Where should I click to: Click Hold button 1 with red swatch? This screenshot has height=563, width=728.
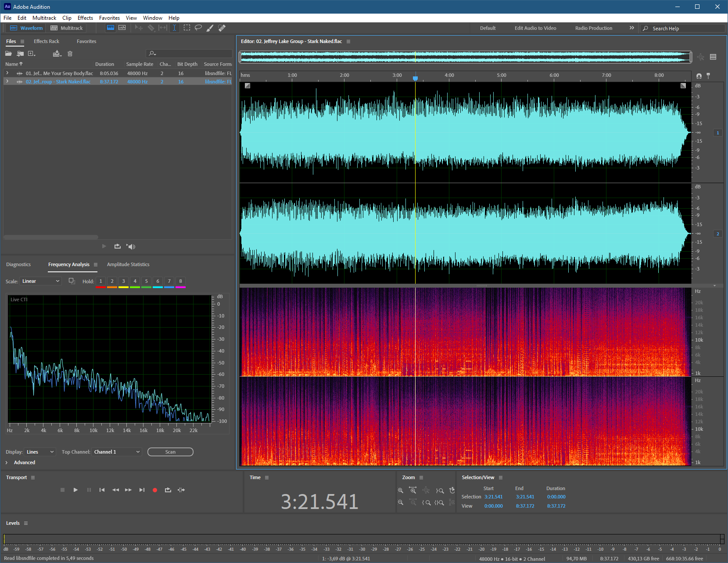pos(100,281)
